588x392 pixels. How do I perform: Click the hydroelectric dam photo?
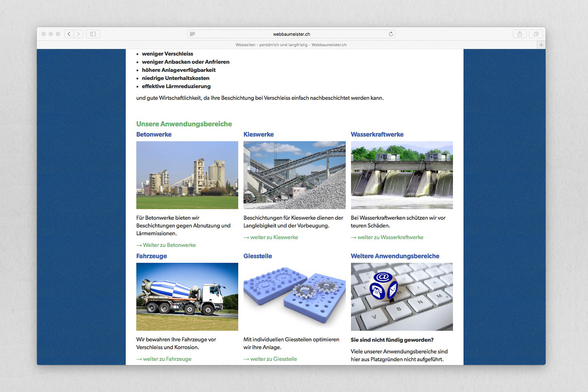pos(401,175)
